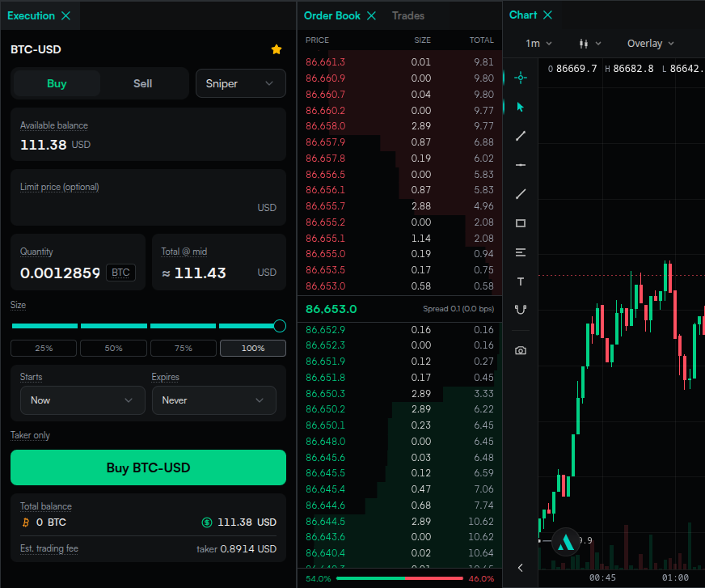
Task: Set size to 75%
Action: pyautogui.click(x=183, y=349)
